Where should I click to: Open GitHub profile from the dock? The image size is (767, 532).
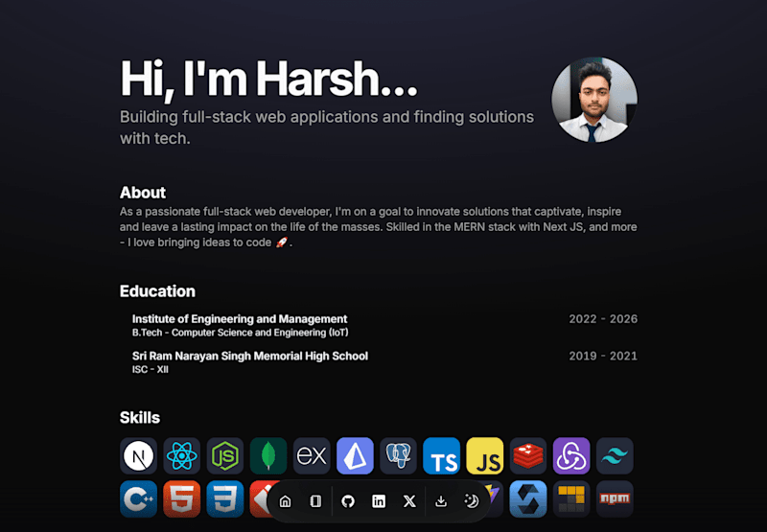pos(348,501)
